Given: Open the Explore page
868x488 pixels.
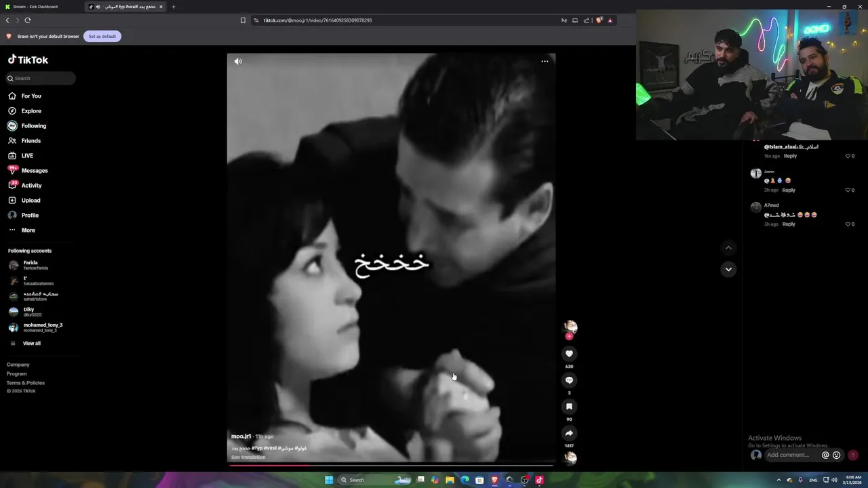Looking at the screenshot, I should [24, 110].
